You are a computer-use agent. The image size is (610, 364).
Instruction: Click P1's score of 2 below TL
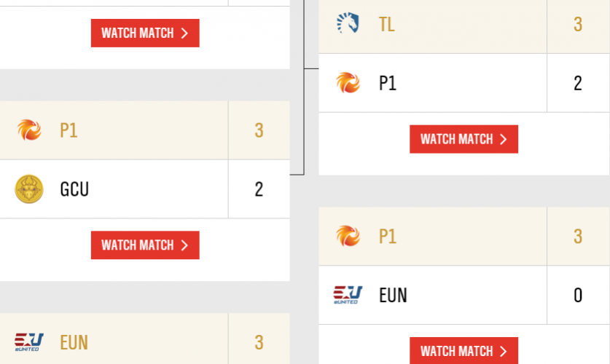click(x=578, y=83)
